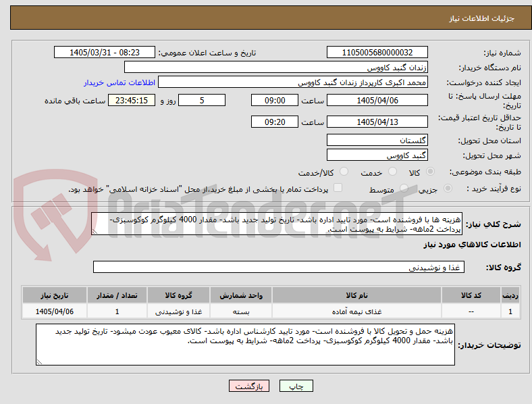Click the واحد شمارش column header
Viewport: 532px width, 404px height.
241,295
